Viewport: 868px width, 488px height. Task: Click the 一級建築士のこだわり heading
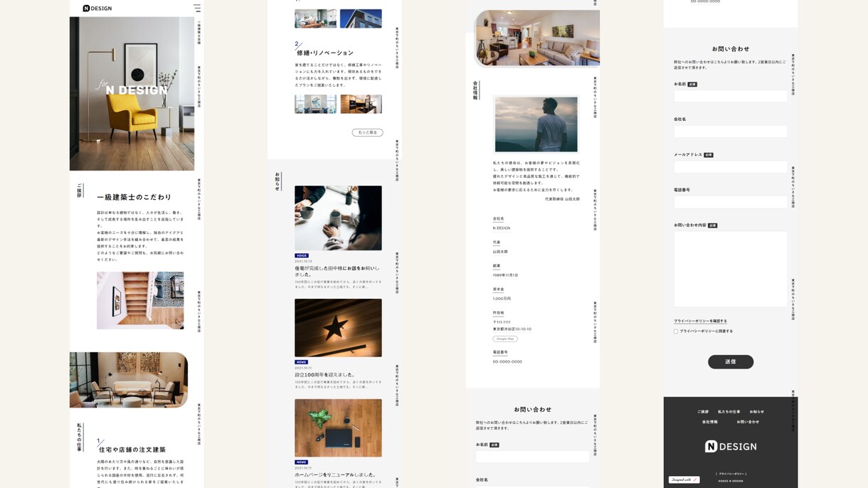(134, 197)
